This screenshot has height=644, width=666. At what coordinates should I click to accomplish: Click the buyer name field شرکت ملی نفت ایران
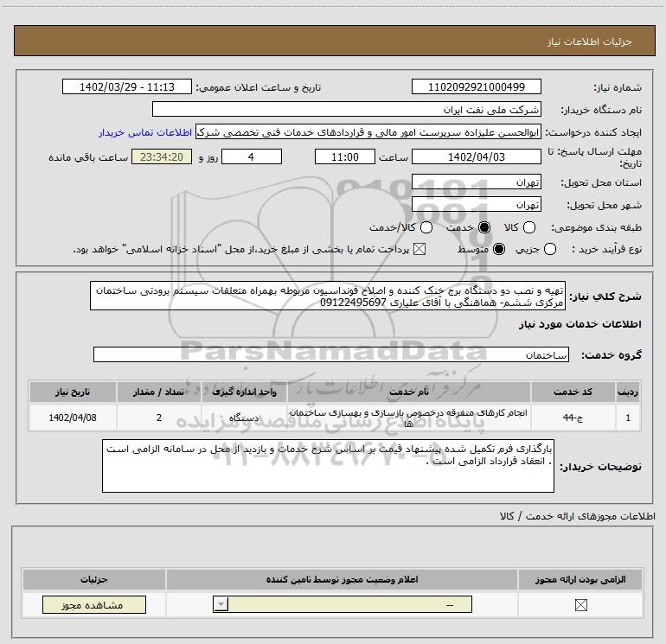pos(347,109)
